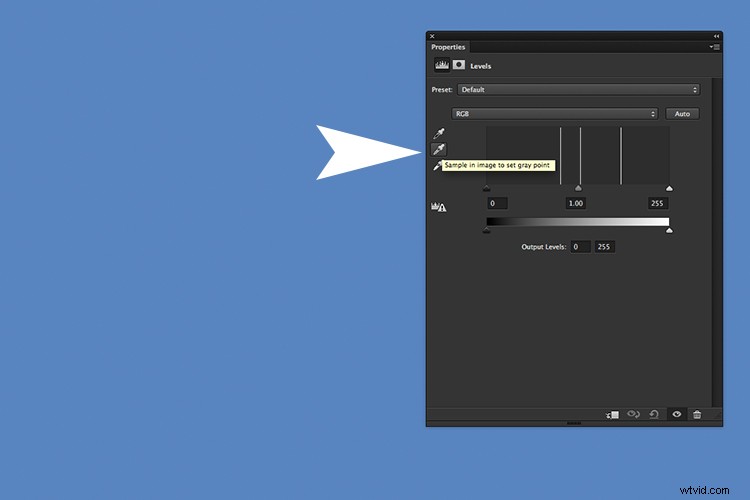
Task: Select the white point eyedropper
Action: coord(437,166)
